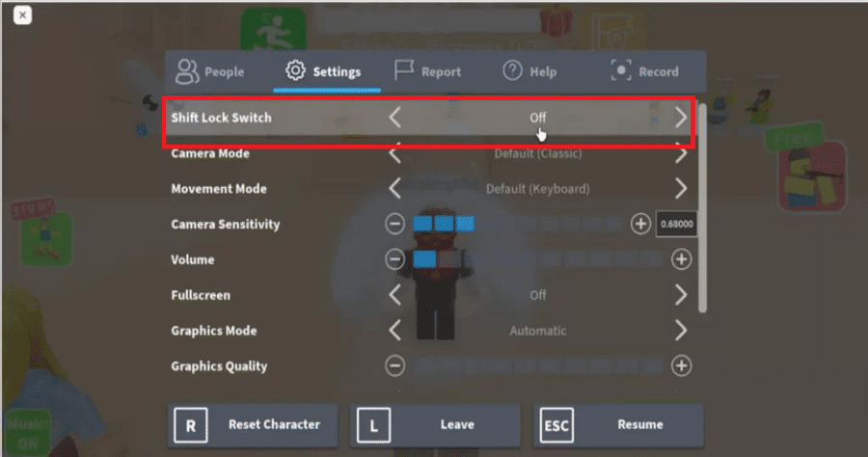Toggle Shift Lock Switch with right arrow
The width and height of the screenshot is (868, 457).
[x=681, y=118]
